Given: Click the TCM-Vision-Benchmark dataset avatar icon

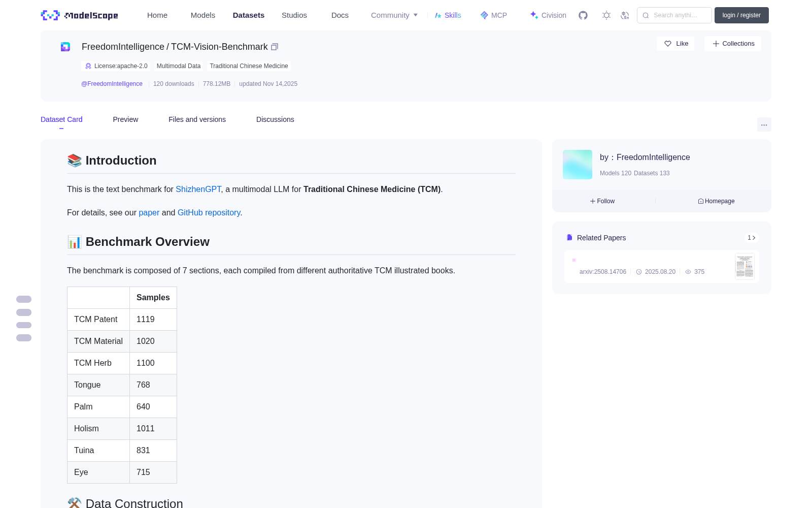Looking at the screenshot, I should pyautogui.click(x=65, y=47).
